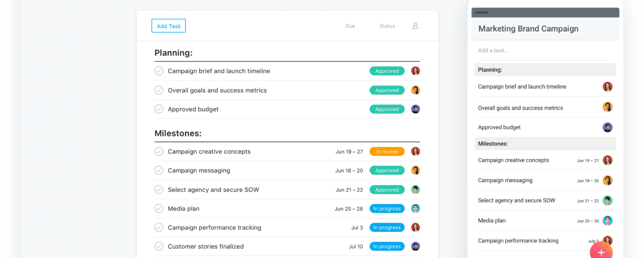
Task: Click the Due column header
Action: point(350,26)
